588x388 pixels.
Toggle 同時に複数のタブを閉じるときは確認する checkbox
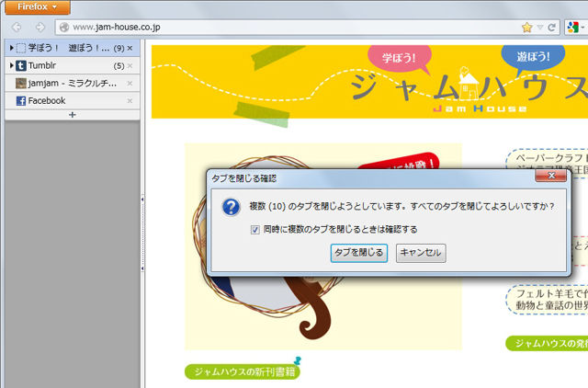255,229
